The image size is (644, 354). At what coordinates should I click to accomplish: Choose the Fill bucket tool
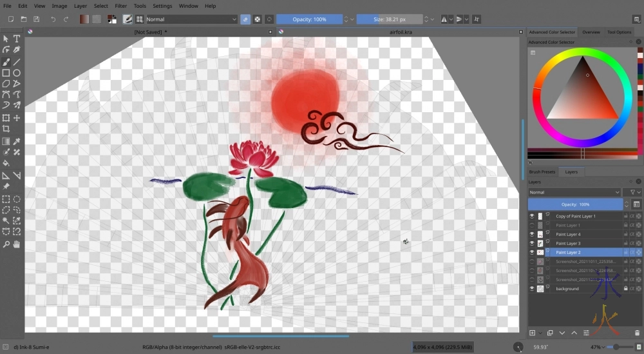tap(6, 163)
